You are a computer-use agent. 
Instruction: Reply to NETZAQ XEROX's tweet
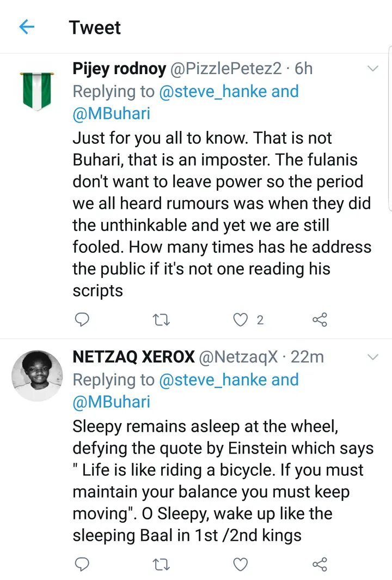(81, 564)
